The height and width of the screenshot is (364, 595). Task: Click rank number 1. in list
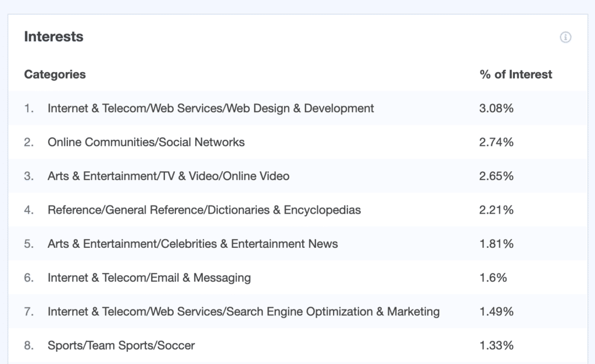[x=29, y=109]
